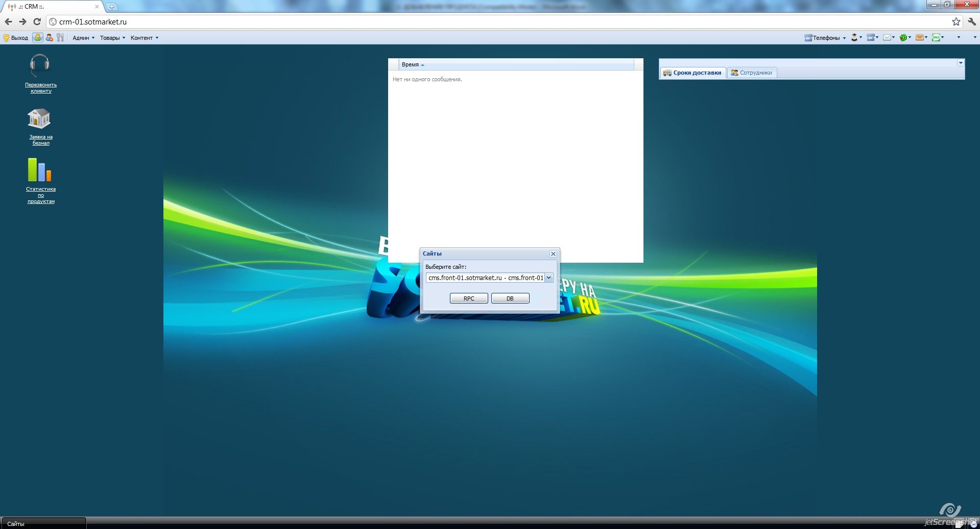The image size is (980, 529).
Task: Open the Перезвонить клиенту headset shortcut
Action: tap(39, 66)
